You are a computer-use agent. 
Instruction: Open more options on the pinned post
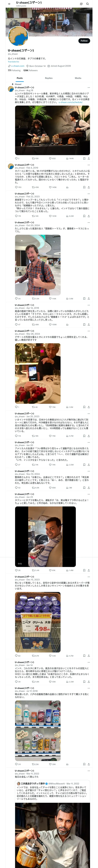click(x=89, y=88)
